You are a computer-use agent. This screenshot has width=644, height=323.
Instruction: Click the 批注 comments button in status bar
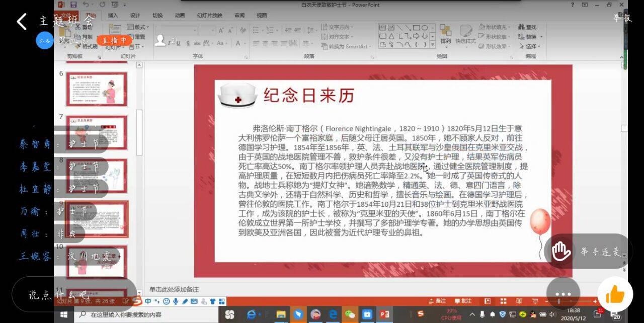(x=463, y=301)
